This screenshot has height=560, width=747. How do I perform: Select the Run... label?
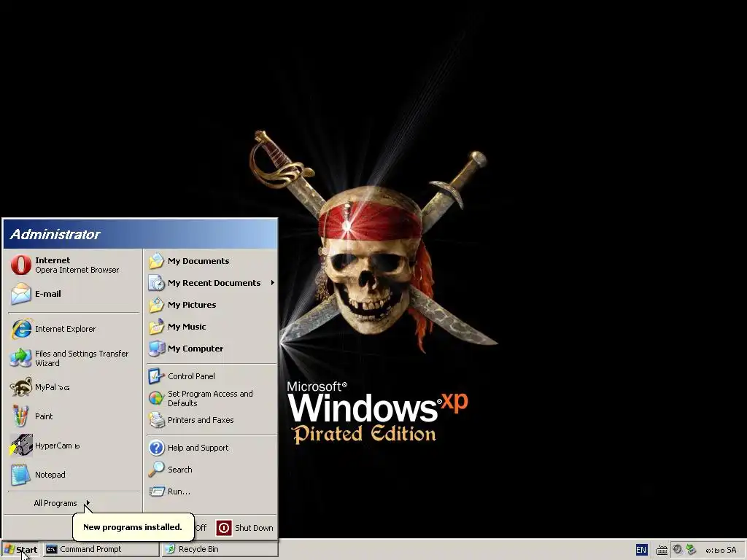pyautogui.click(x=179, y=491)
